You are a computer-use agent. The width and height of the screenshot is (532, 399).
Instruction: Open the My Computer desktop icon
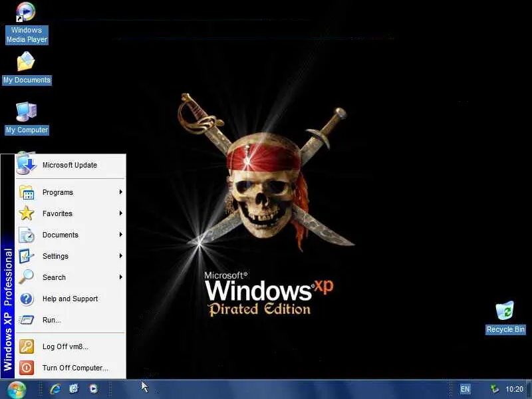coord(27,118)
